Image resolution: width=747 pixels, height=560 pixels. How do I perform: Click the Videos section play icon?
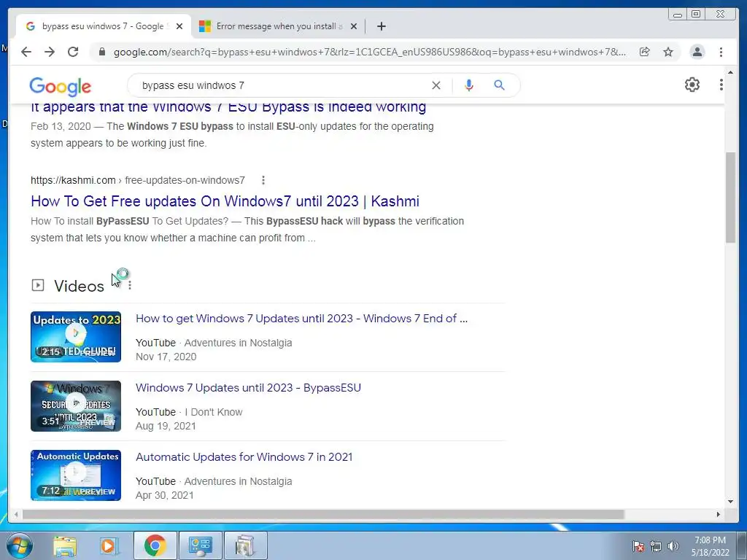(x=38, y=285)
